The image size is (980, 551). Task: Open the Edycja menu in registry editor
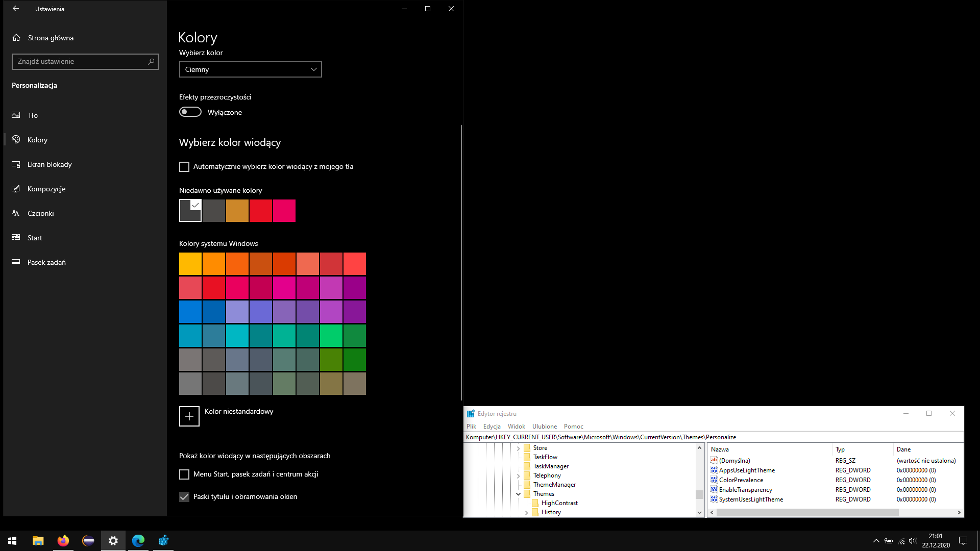(x=492, y=427)
